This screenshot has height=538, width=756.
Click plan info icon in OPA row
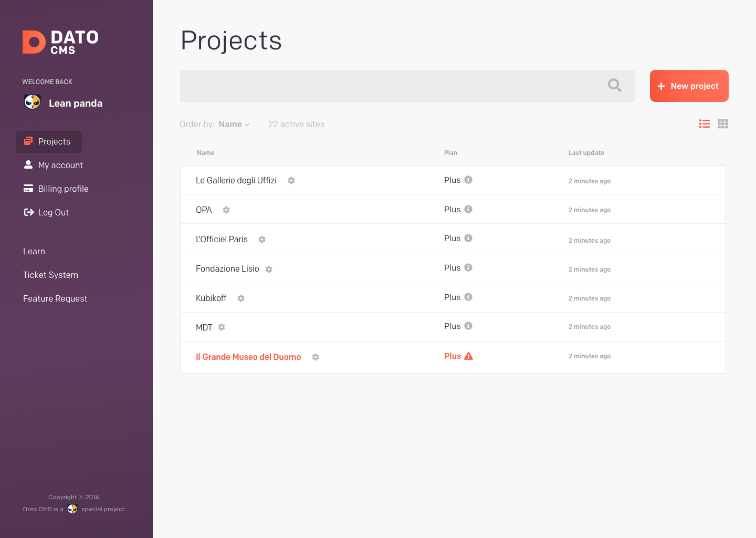(x=468, y=209)
